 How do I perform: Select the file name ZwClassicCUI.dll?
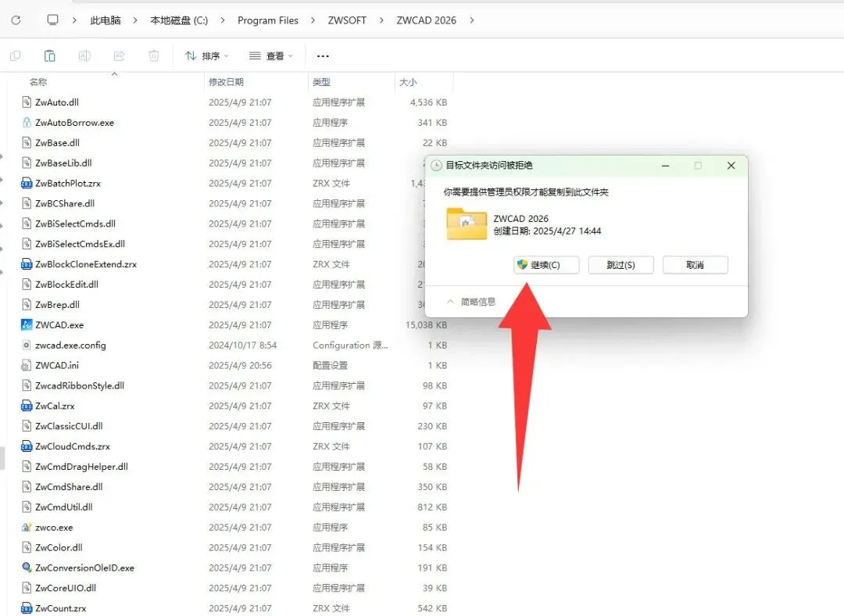69,426
